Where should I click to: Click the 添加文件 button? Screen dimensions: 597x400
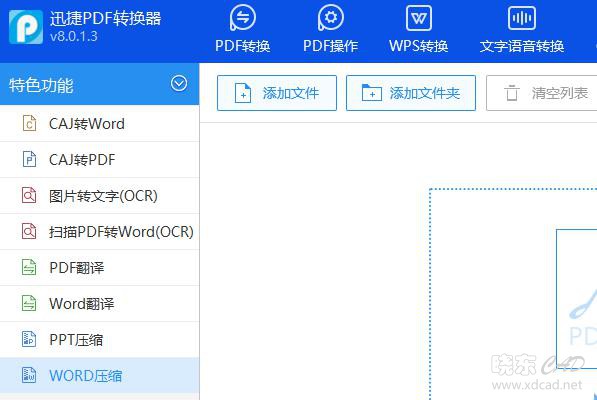coord(277,93)
